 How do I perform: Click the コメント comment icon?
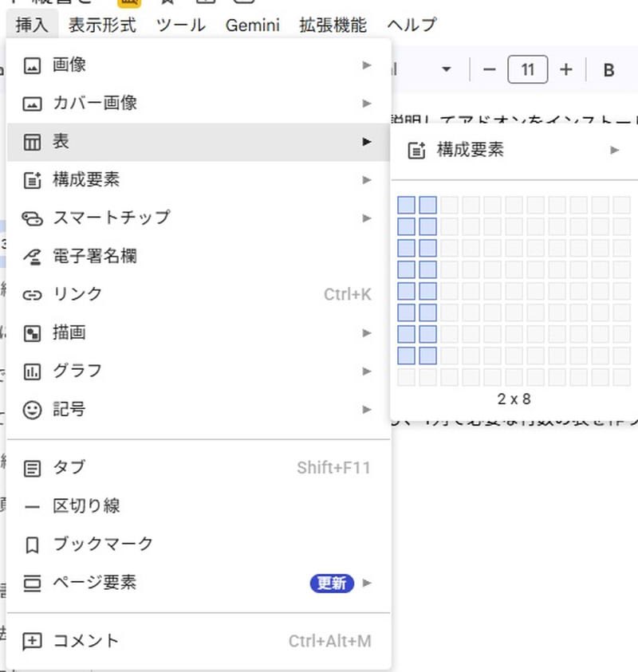(x=32, y=642)
